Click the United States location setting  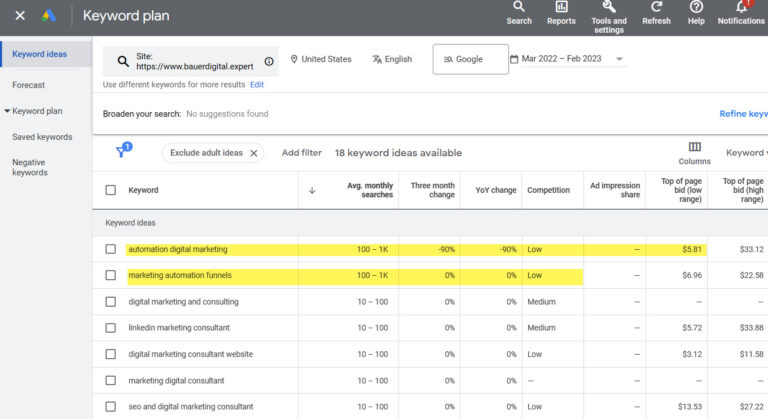point(321,59)
